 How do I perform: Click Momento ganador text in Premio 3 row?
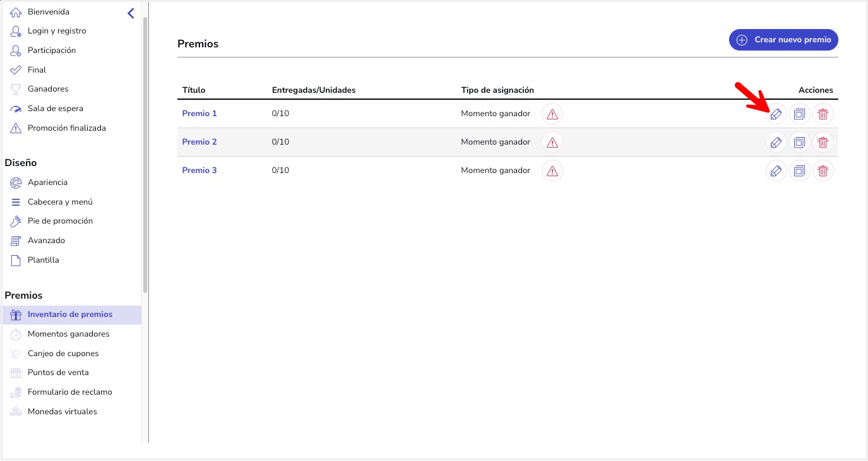496,171
